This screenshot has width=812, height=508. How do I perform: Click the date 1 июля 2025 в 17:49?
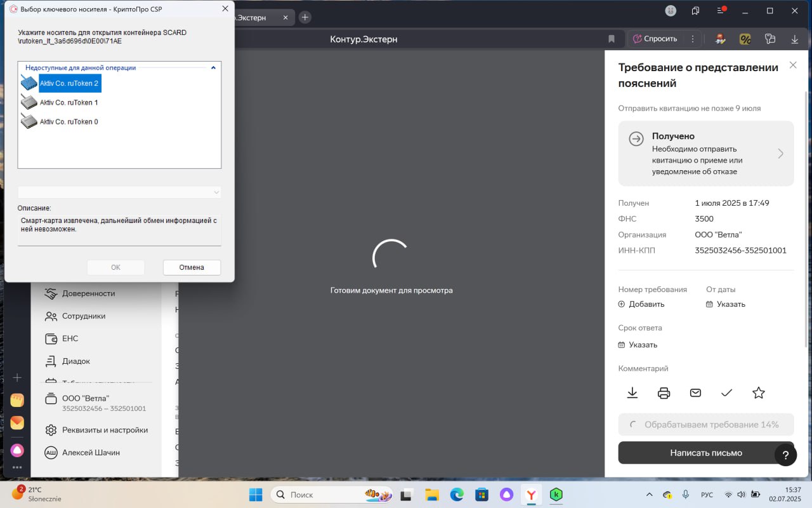[x=732, y=203]
